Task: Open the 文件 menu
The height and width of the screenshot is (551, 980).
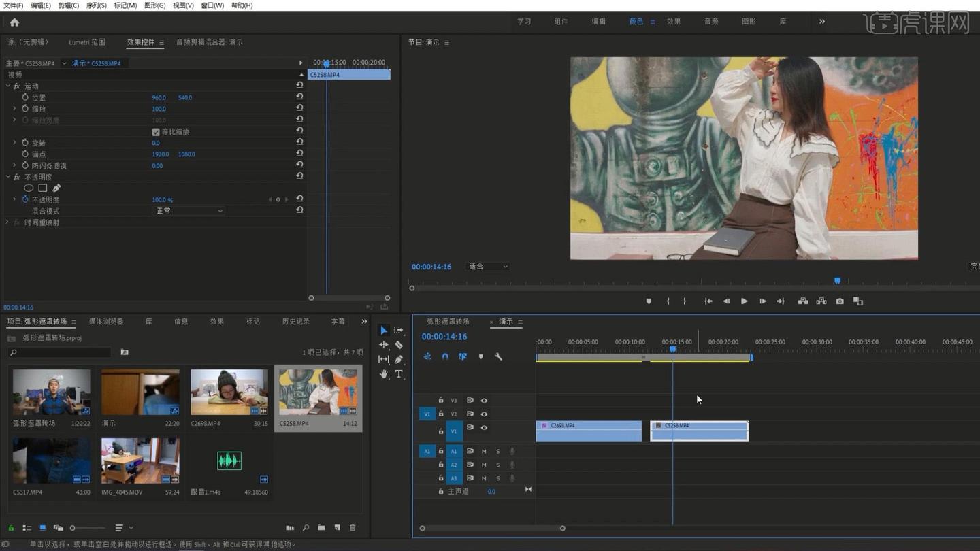Action: pos(14,5)
